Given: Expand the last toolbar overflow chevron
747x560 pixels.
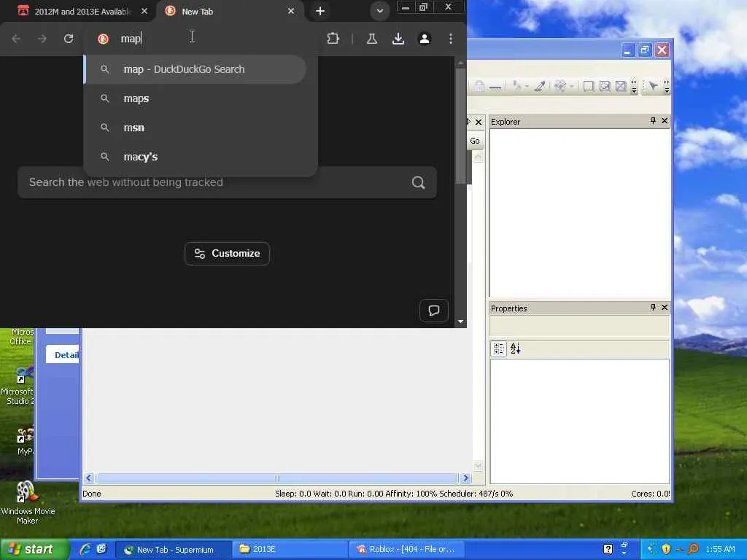Looking at the screenshot, I should click(667, 87).
